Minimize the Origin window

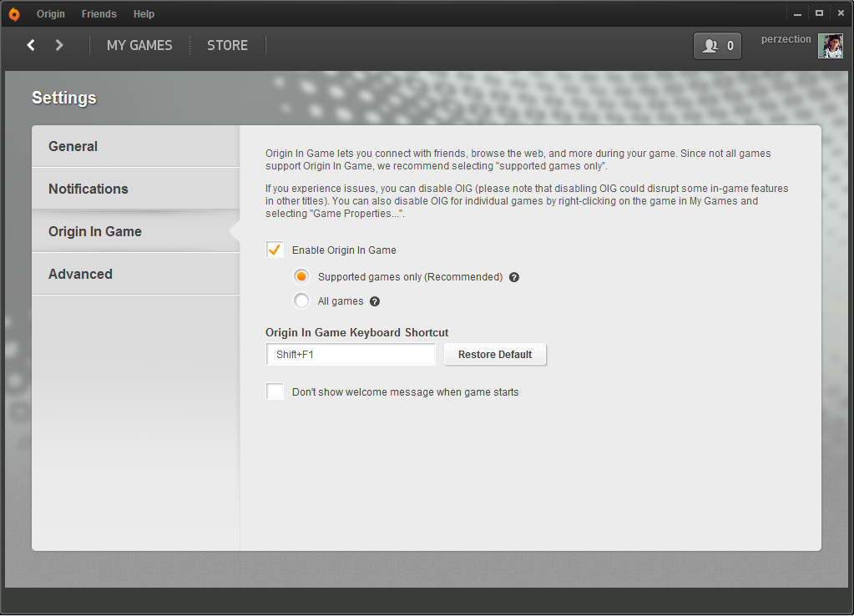tap(797, 13)
